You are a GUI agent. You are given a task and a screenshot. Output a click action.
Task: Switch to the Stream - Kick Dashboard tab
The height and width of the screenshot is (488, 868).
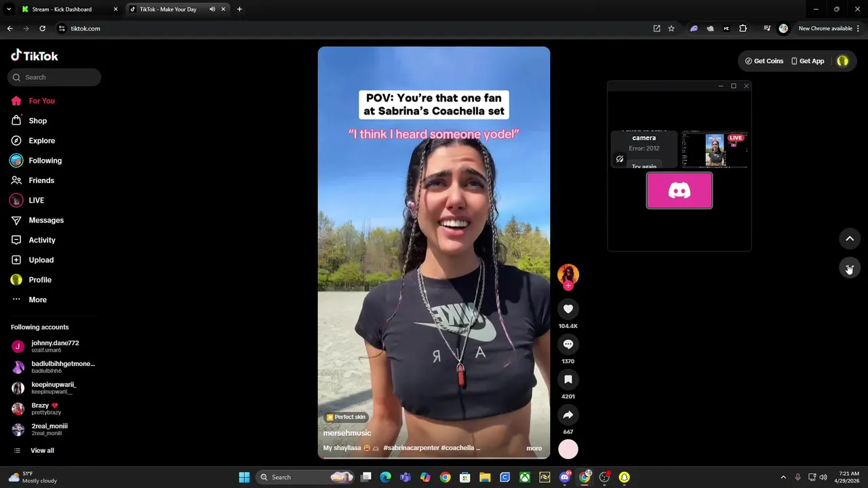tap(69, 9)
